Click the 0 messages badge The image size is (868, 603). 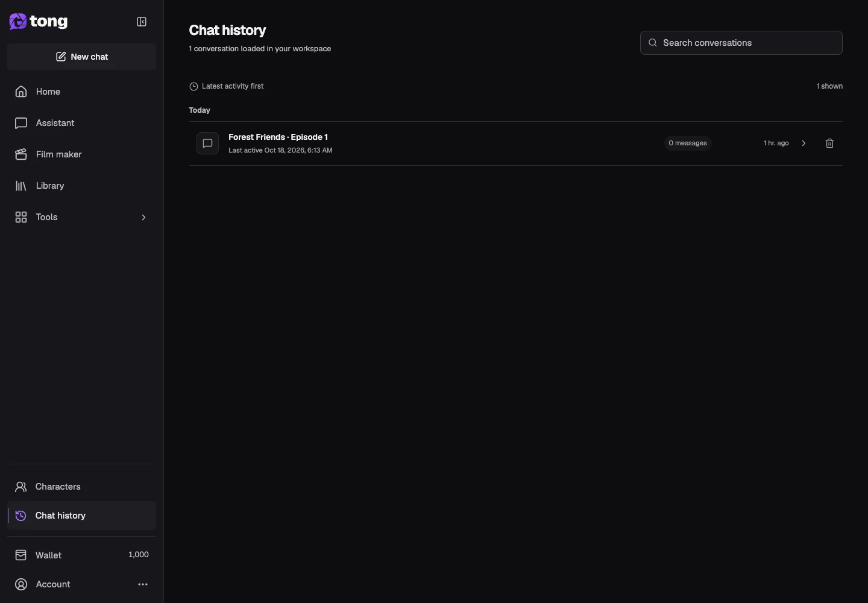pos(688,144)
